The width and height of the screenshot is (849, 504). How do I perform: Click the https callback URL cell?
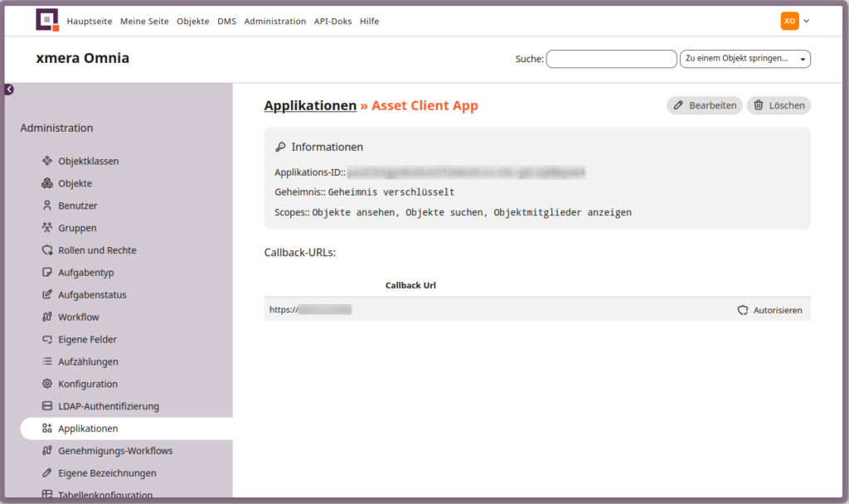310,309
